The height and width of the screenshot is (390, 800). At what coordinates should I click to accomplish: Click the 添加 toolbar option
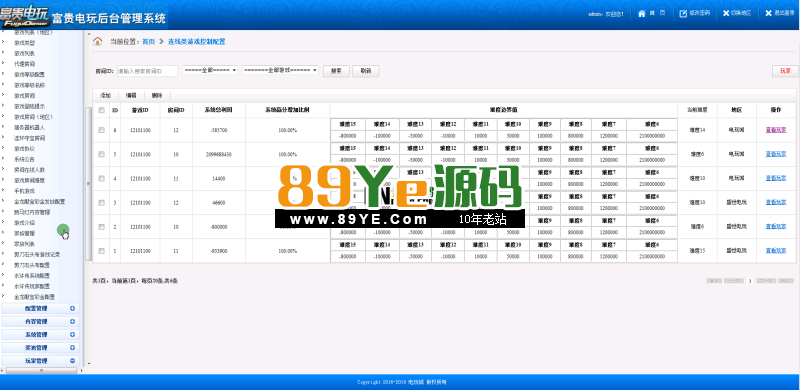(x=106, y=95)
